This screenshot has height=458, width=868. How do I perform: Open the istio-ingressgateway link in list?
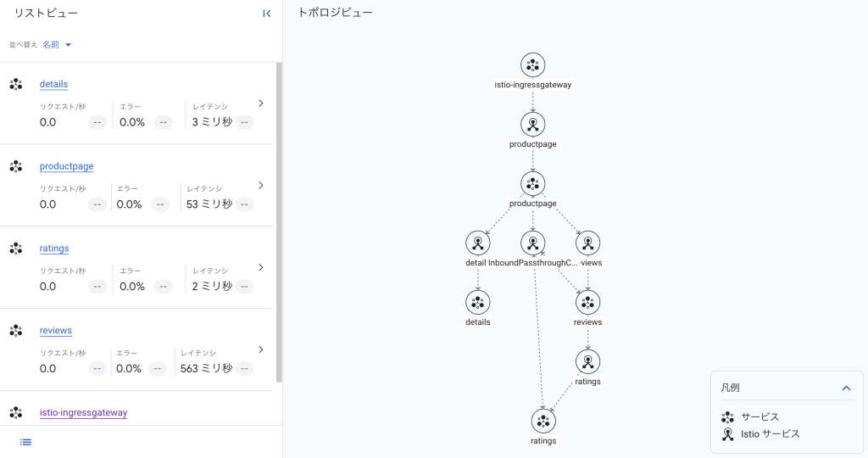83,413
